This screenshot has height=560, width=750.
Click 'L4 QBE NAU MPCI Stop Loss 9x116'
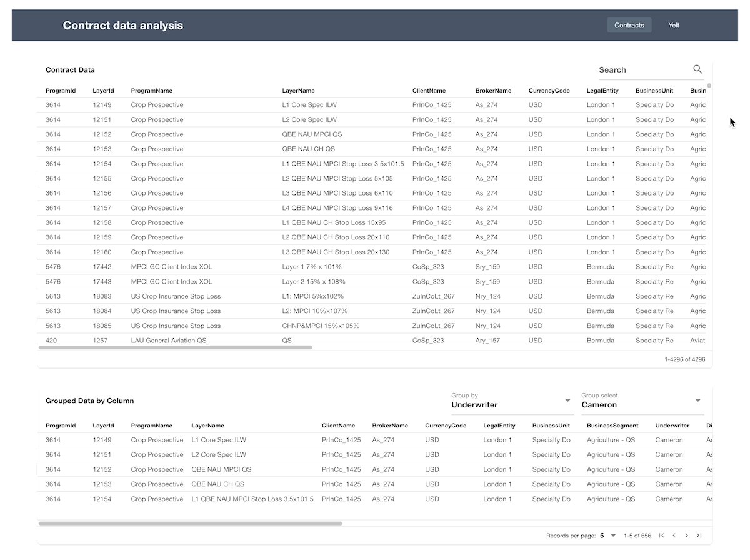(x=337, y=208)
